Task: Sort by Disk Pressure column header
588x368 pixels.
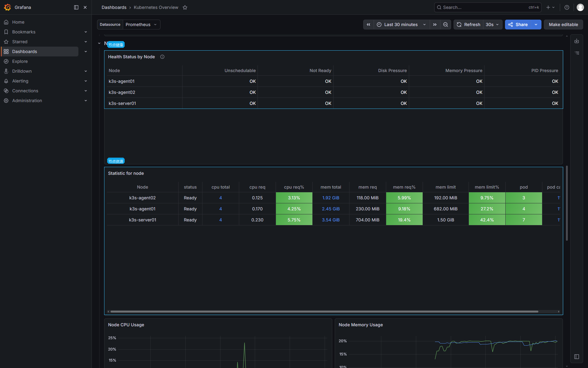Action: coord(392,71)
